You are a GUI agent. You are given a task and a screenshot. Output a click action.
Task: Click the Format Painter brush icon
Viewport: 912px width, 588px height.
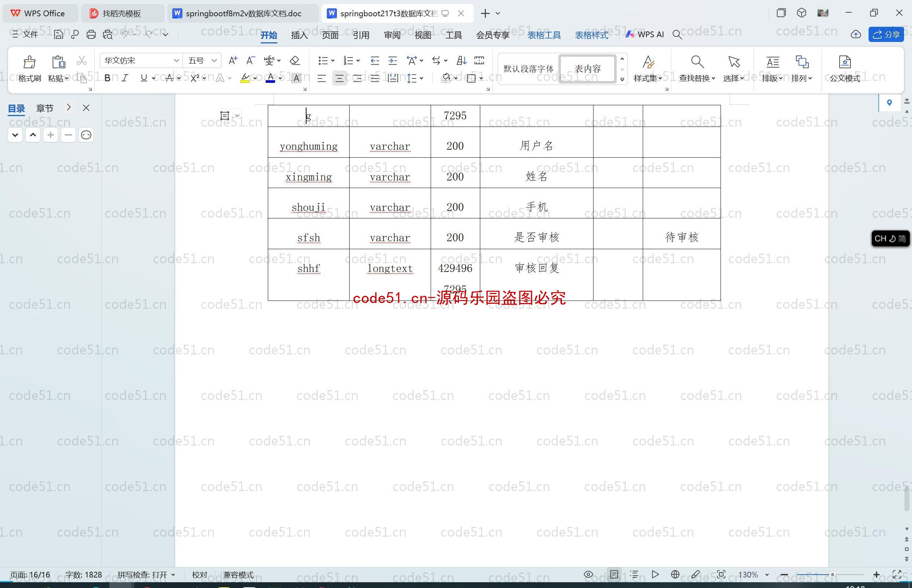pos(29,62)
